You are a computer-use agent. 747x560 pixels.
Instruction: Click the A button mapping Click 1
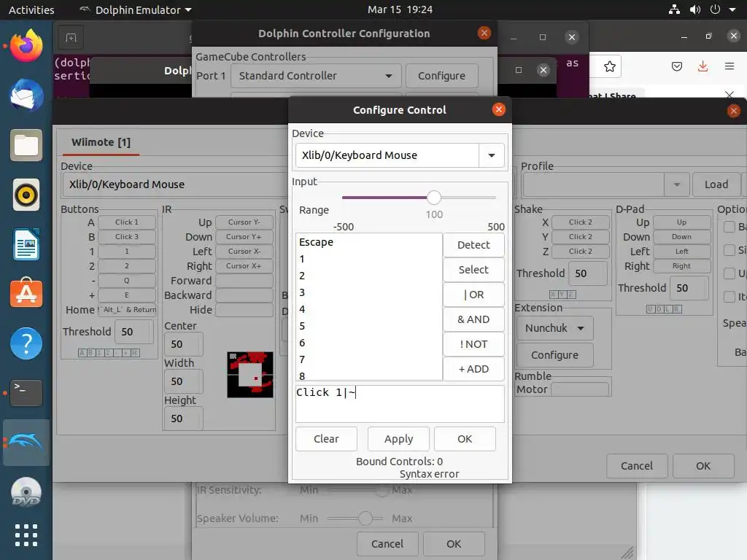[127, 222]
